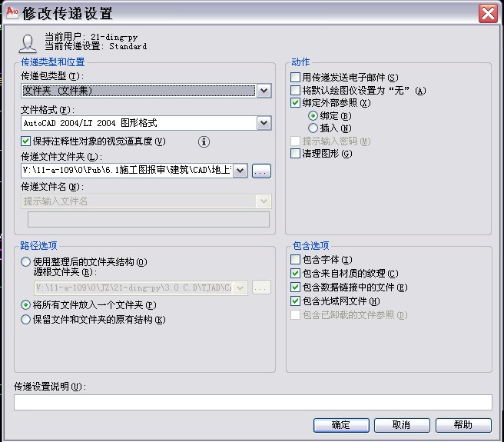The height and width of the screenshot is (442, 504).
Task: Click the user avatar icon
Action: pos(28,43)
